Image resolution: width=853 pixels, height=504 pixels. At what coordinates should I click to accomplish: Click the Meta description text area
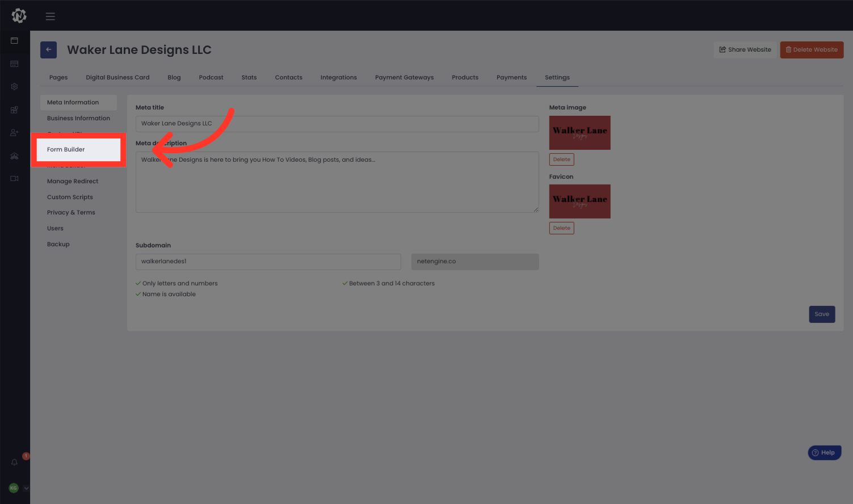click(x=337, y=182)
